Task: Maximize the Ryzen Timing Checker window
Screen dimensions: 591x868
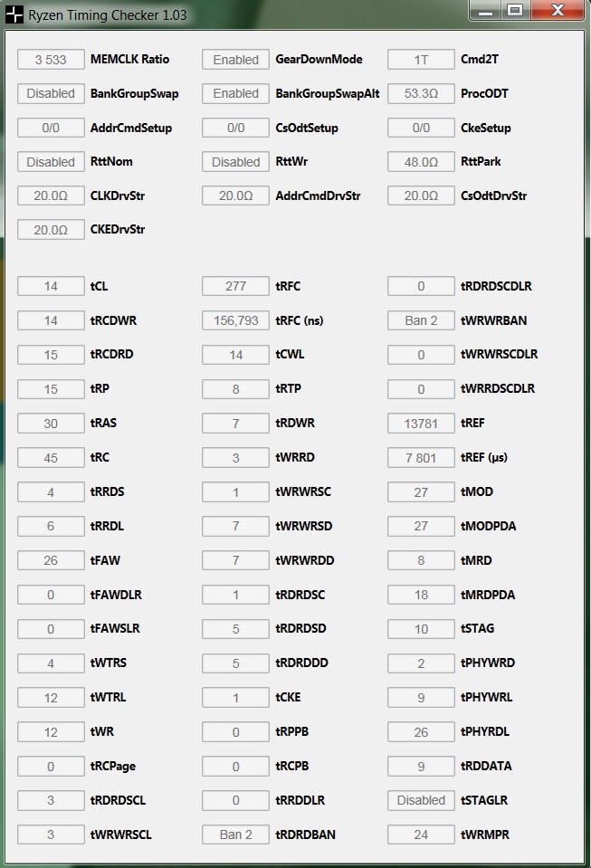Action: [515, 11]
